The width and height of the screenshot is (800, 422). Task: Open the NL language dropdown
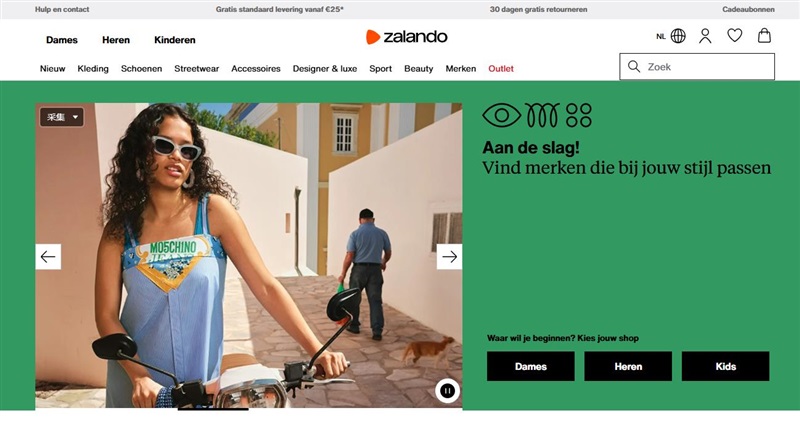click(x=661, y=36)
